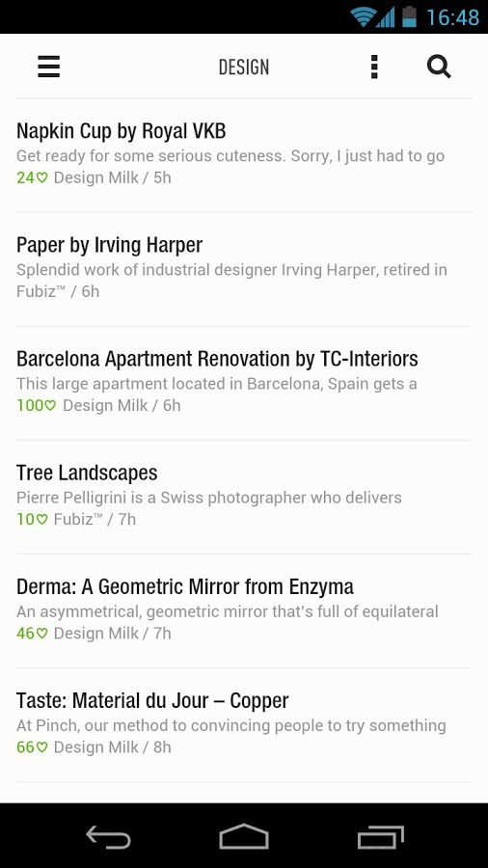Open Taste: Material du Jour – Copper
The width and height of the screenshot is (488, 868).
244,724
